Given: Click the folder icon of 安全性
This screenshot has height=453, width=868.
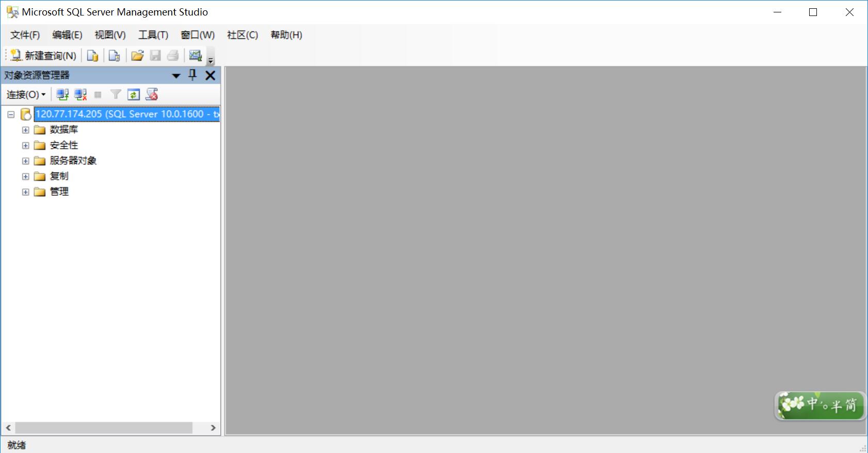Looking at the screenshot, I should [x=40, y=145].
